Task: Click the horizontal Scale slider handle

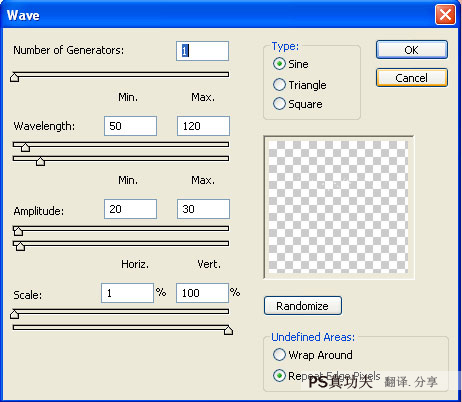Action: (14, 314)
